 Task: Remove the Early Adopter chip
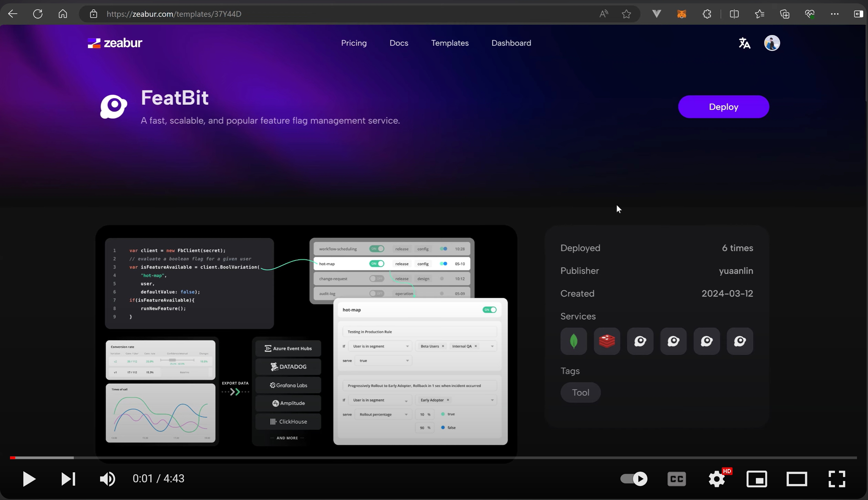click(x=448, y=400)
